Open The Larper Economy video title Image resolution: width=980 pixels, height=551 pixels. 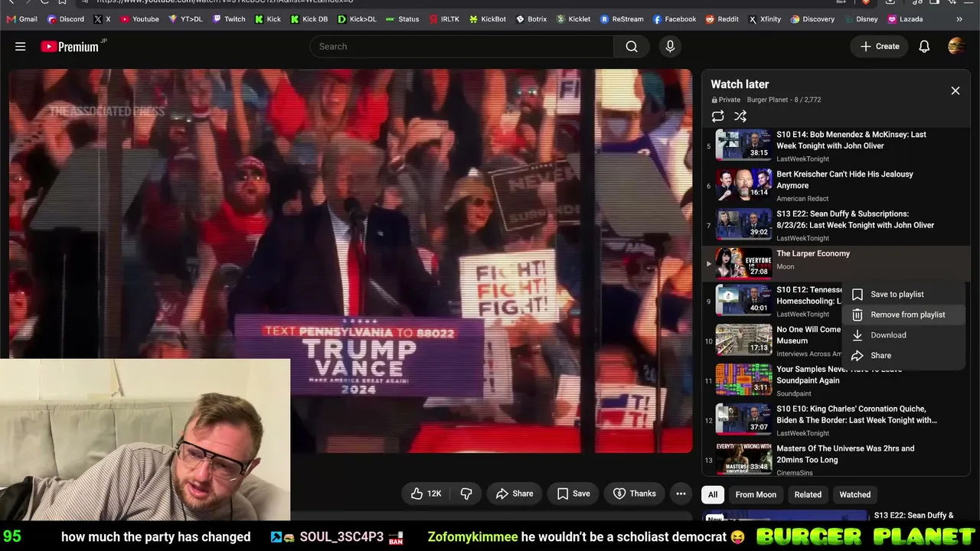(x=813, y=254)
